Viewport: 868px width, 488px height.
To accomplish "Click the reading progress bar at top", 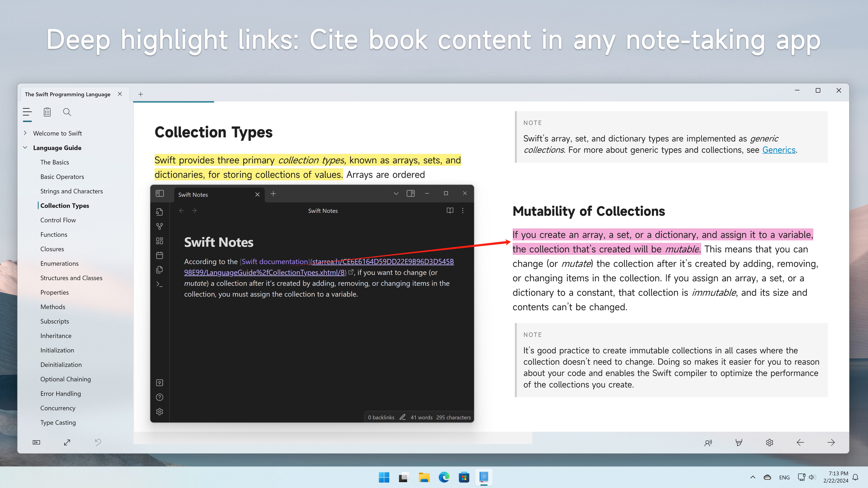I will [174, 102].
